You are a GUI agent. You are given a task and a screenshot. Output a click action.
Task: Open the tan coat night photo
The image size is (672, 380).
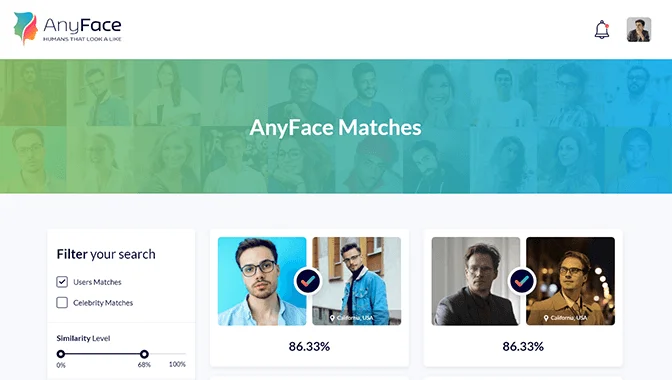[x=570, y=281]
